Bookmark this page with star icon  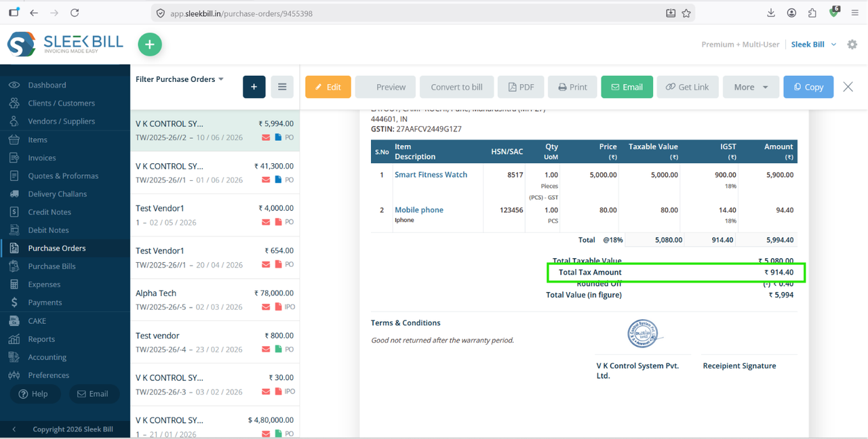686,13
